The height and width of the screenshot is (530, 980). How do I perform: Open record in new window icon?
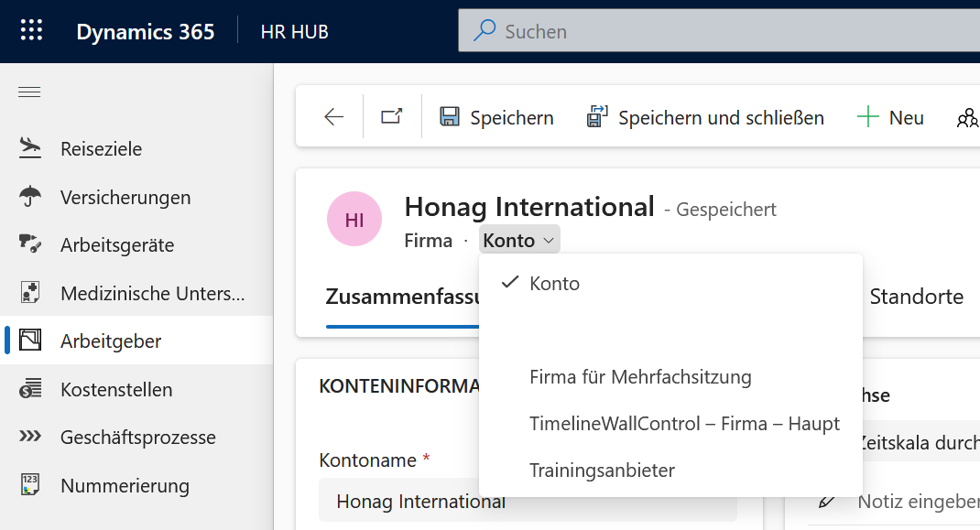point(392,117)
